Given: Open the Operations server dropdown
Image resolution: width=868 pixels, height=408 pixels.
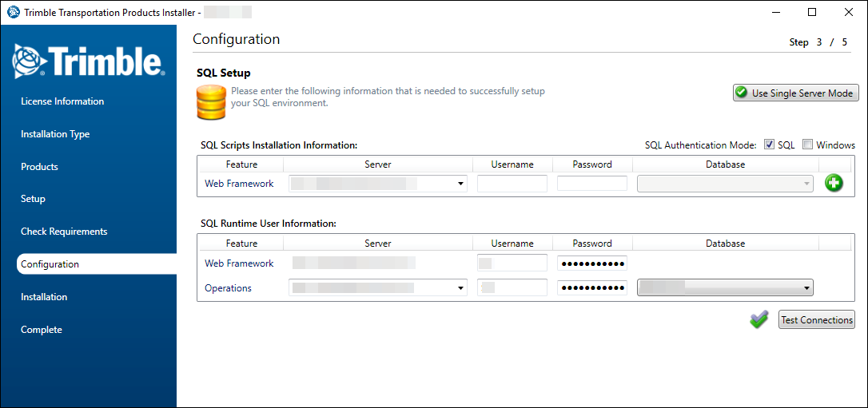Looking at the screenshot, I should (x=460, y=288).
